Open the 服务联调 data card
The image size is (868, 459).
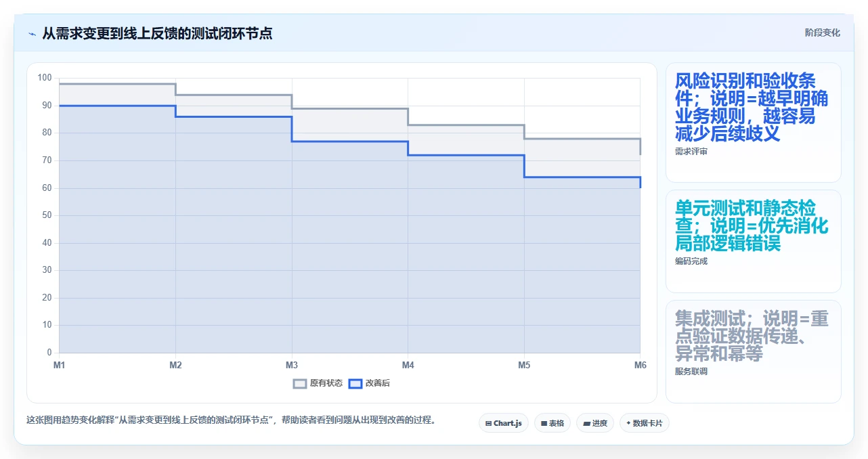point(754,351)
